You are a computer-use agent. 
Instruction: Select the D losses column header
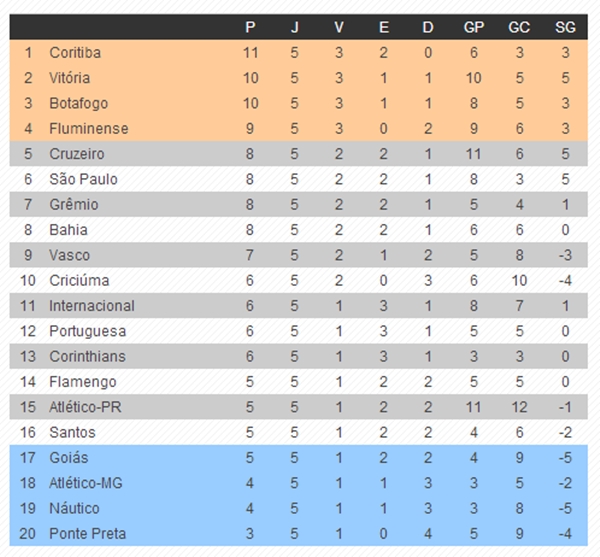coord(428,28)
